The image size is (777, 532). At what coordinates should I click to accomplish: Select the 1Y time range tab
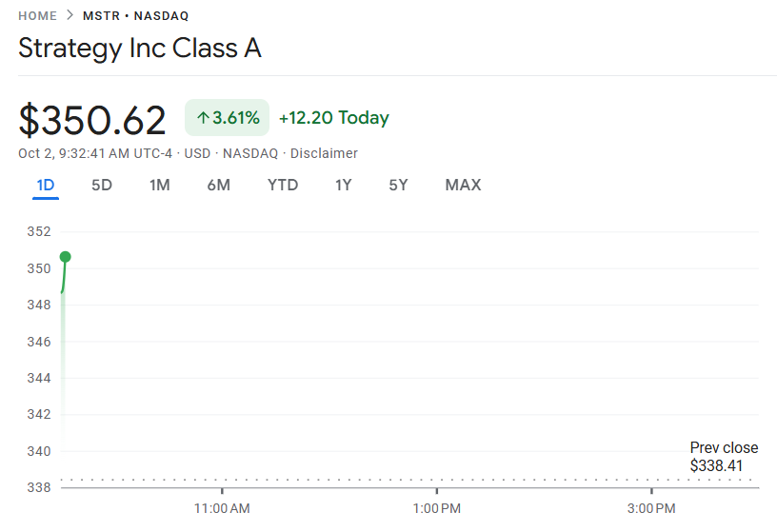tap(344, 185)
